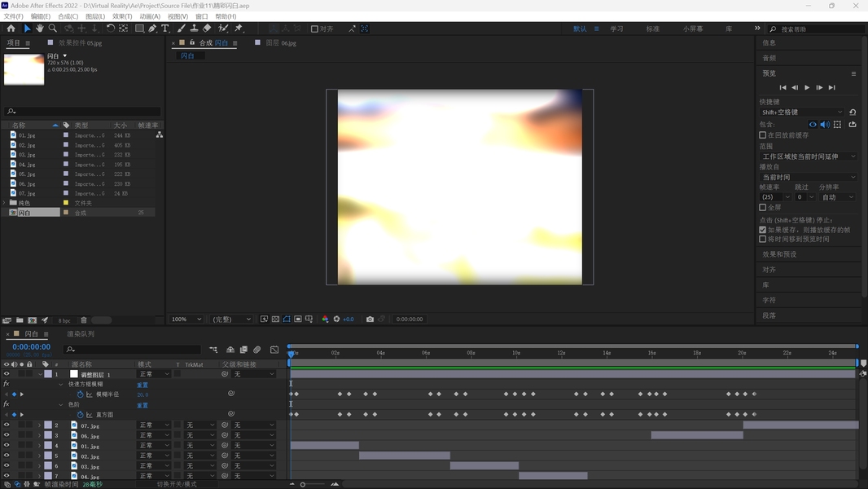Screen dimensions: 868x489
Task: Click 切换开关/模式 button
Action: pyautogui.click(x=177, y=484)
